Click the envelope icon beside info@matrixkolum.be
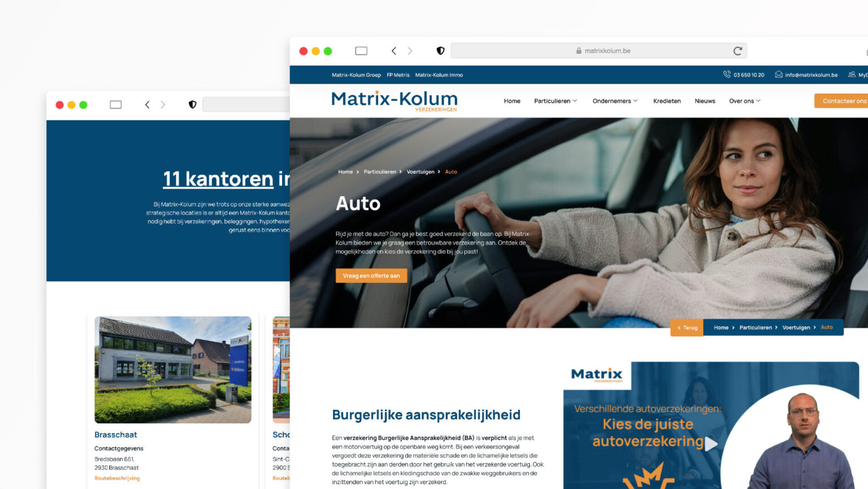868x489 pixels. [x=778, y=75]
